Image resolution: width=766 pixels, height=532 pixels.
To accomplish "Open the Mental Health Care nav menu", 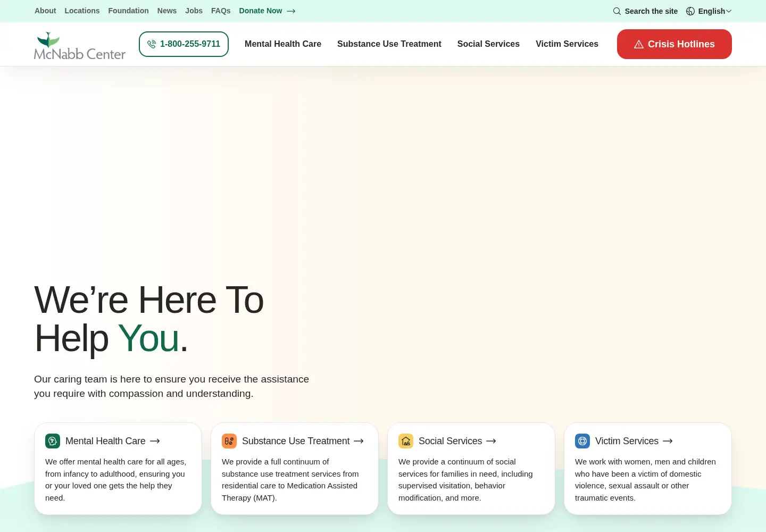I will pos(283,44).
